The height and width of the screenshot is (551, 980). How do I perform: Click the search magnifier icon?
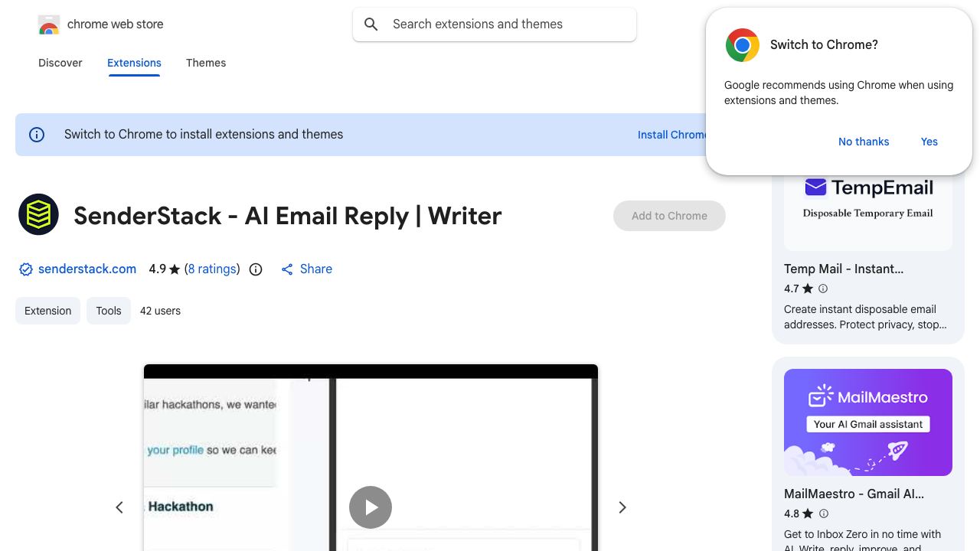[x=371, y=24]
